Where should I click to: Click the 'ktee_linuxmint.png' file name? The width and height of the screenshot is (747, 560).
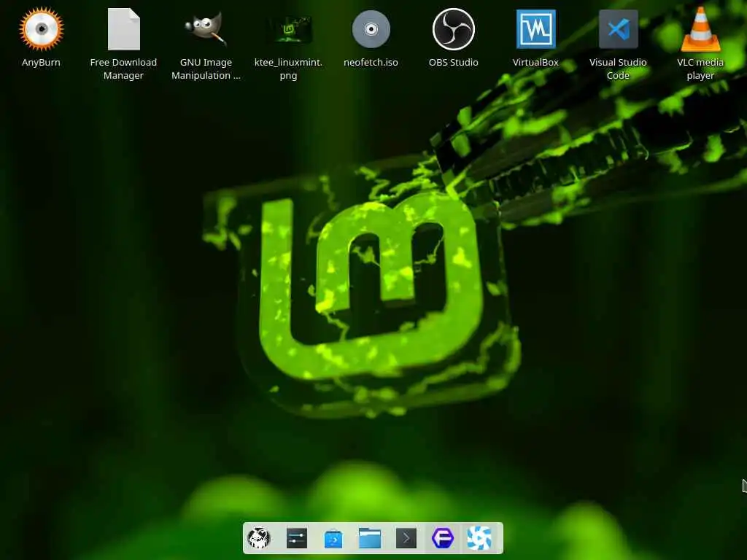pos(289,69)
